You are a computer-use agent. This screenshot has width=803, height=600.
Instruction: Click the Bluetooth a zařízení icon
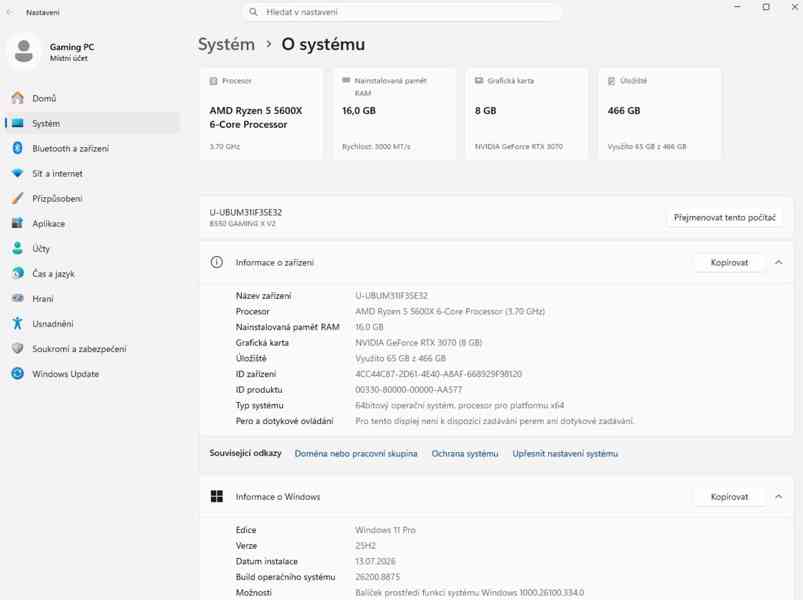tap(17, 148)
